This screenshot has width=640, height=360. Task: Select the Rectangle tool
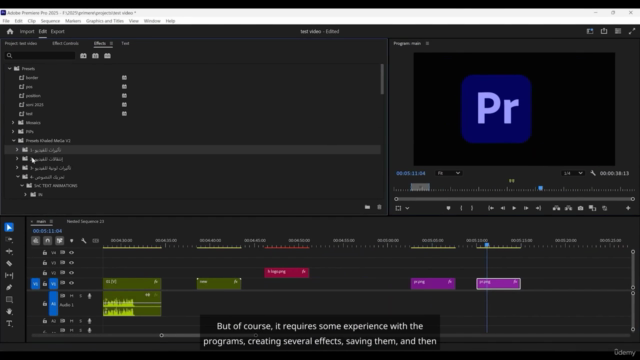[9, 300]
